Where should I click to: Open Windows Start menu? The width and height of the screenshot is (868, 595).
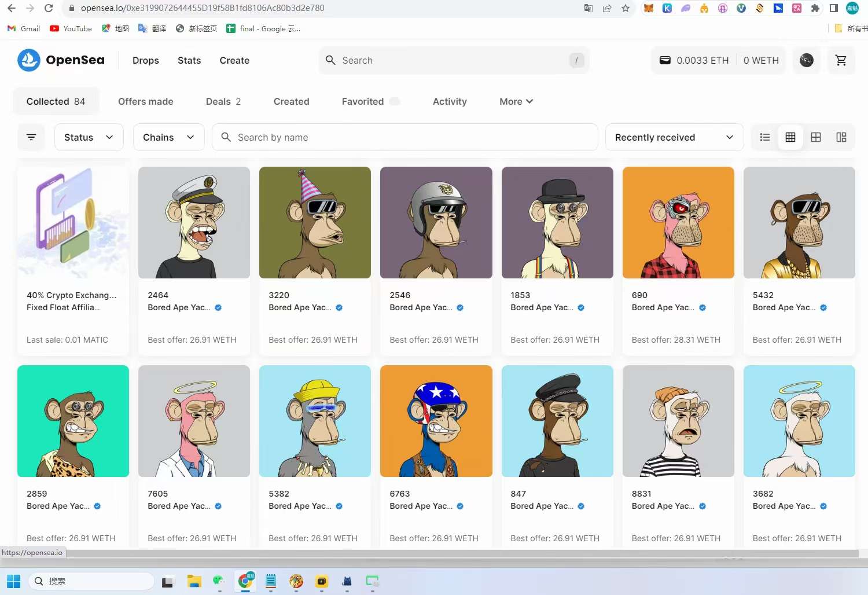(x=13, y=581)
